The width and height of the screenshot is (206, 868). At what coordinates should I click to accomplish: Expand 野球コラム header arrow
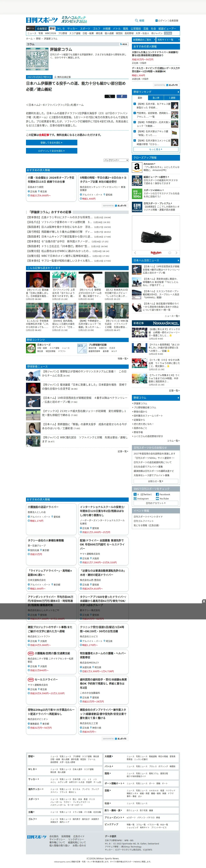click(x=178, y=398)
